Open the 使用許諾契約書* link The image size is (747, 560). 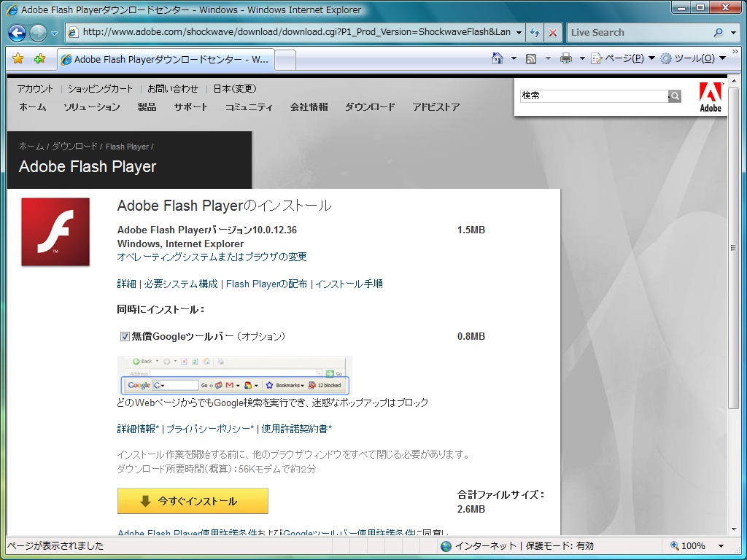(x=297, y=429)
